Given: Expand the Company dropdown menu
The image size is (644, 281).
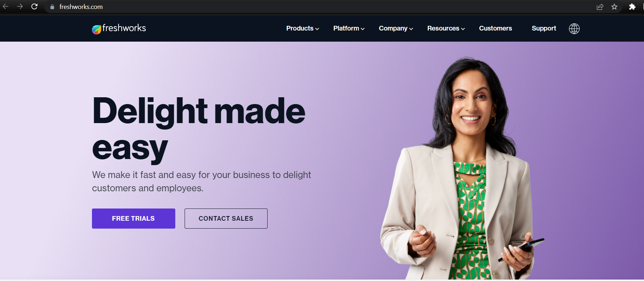Looking at the screenshot, I should tap(396, 28).
